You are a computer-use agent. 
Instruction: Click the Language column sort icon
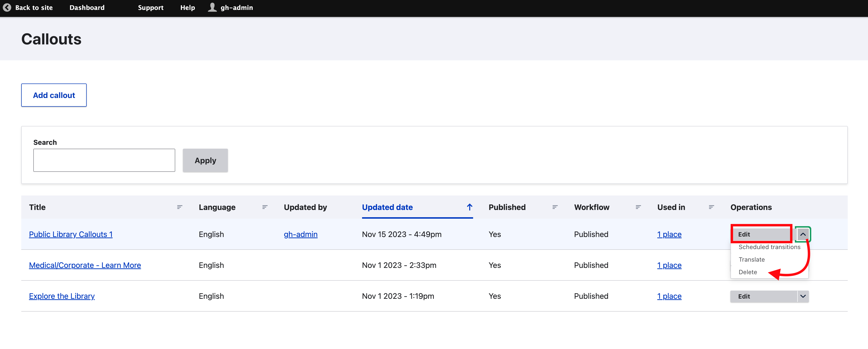tap(265, 207)
